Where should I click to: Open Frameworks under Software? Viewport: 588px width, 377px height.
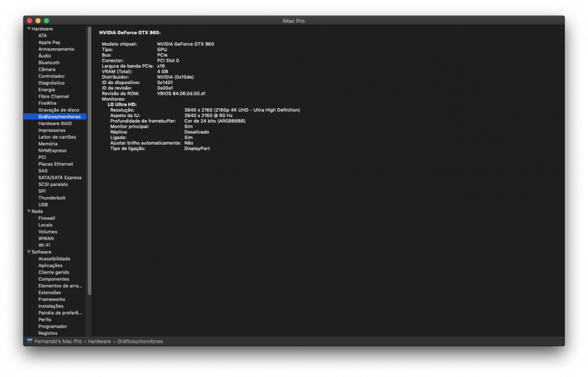pyautogui.click(x=51, y=299)
